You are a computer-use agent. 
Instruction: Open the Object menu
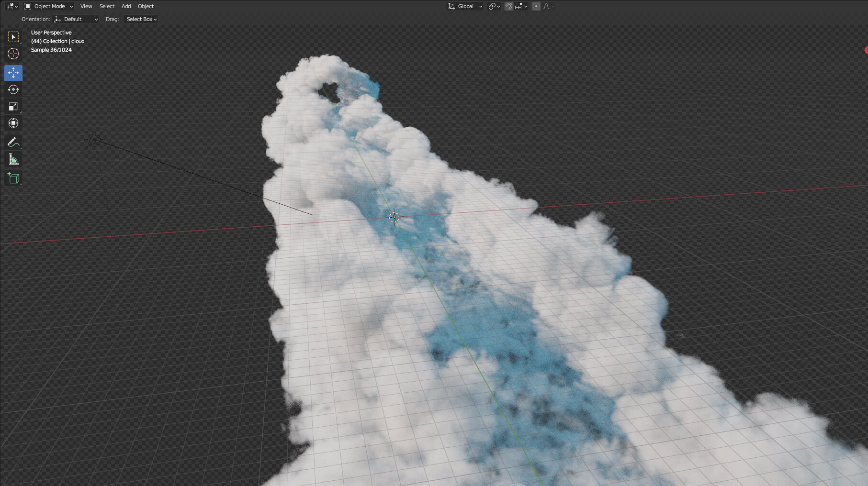pyautogui.click(x=146, y=6)
